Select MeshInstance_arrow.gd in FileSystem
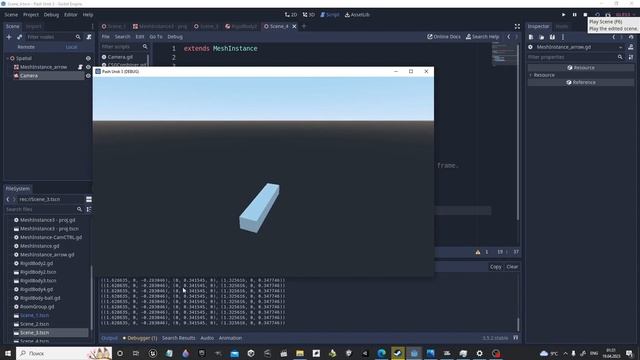This screenshot has width=640, height=360. click(47, 255)
